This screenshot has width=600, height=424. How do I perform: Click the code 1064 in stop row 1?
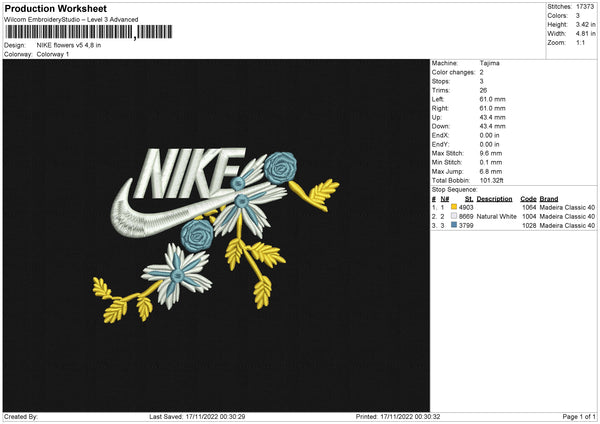(529, 207)
